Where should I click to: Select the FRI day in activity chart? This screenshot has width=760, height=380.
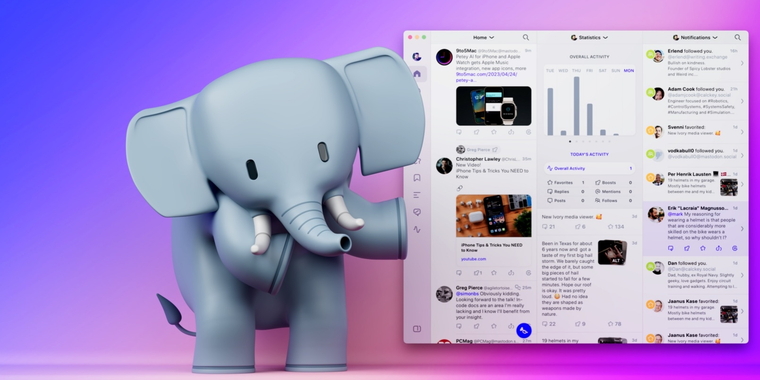click(589, 71)
